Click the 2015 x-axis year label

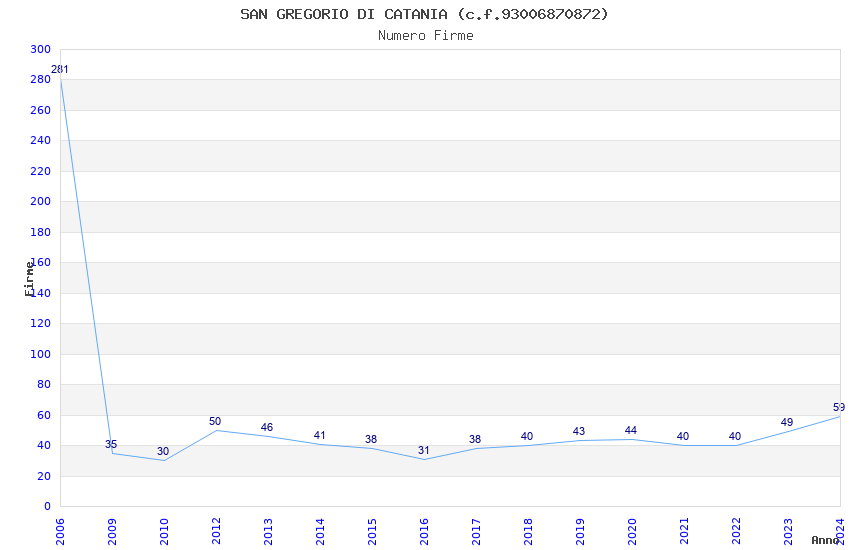pyautogui.click(x=372, y=532)
